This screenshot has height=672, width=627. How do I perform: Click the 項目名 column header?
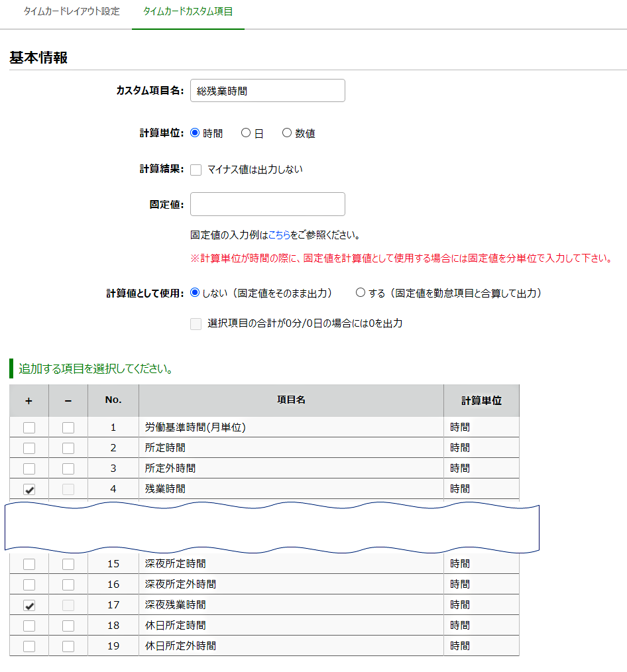pyautogui.click(x=291, y=400)
